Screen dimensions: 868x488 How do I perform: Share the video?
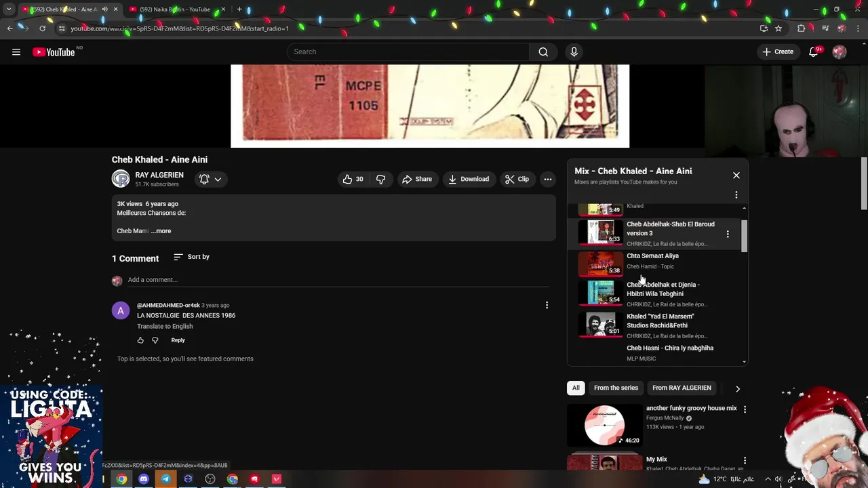click(416, 179)
